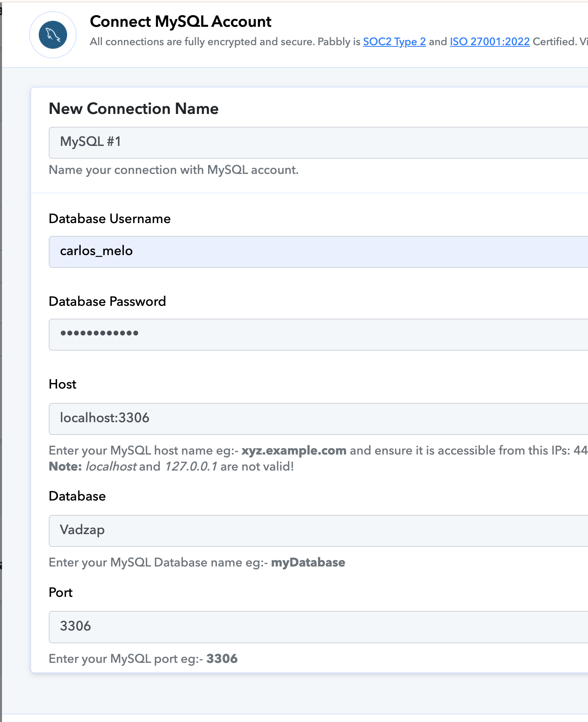Click the 'New Connection Name' label
Screen dimensions: 588x722
[133, 109]
